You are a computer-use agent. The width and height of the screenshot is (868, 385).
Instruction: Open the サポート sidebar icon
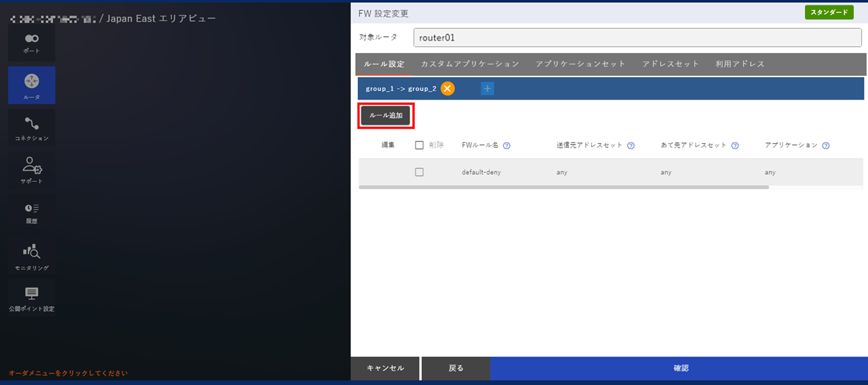click(x=32, y=171)
